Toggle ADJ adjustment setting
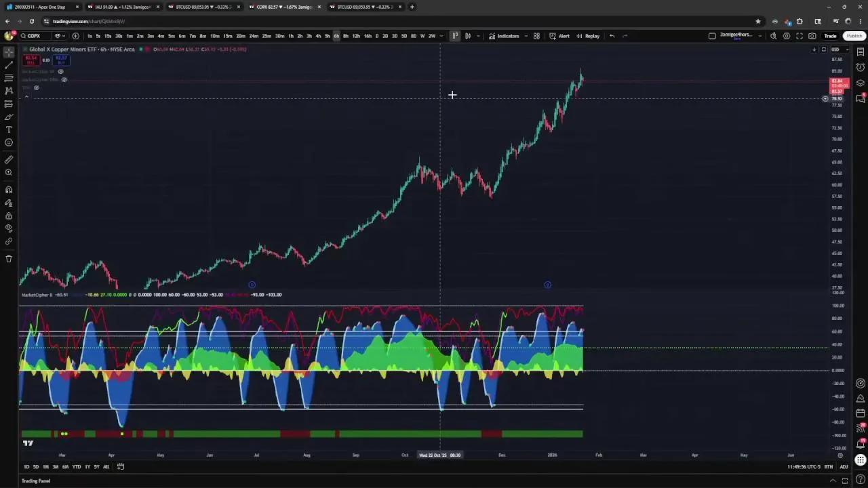Viewport: 868px width, 488px height. 844,467
